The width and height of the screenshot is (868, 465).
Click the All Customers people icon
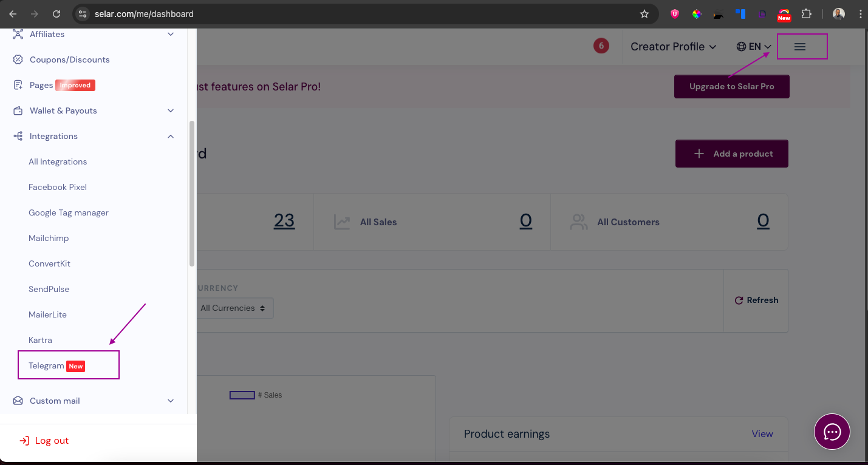point(579,222)
